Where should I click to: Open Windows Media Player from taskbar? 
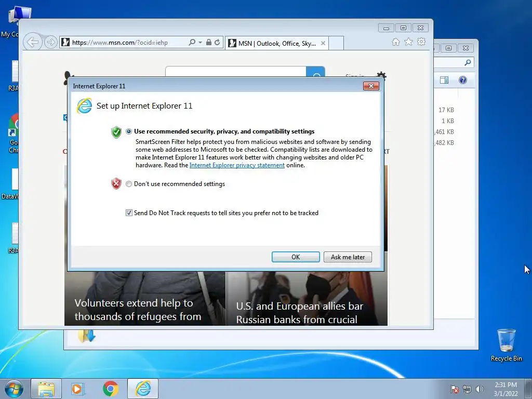(x=78, y=389)
